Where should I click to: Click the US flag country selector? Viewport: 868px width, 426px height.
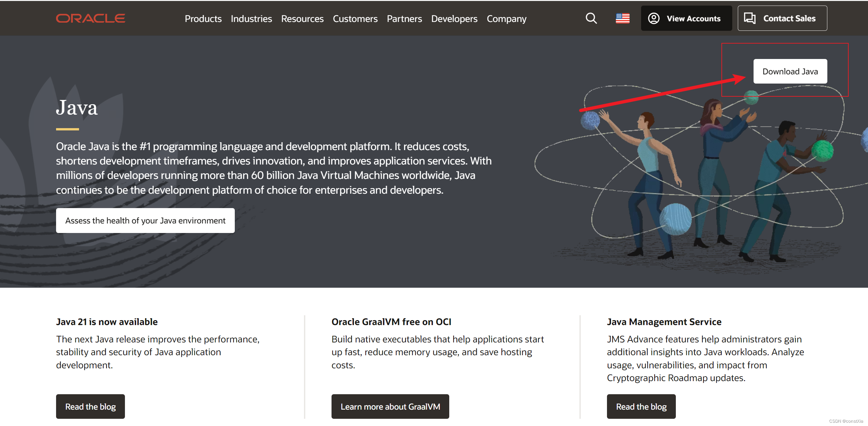pyautogui.click(x=622, y=18)
